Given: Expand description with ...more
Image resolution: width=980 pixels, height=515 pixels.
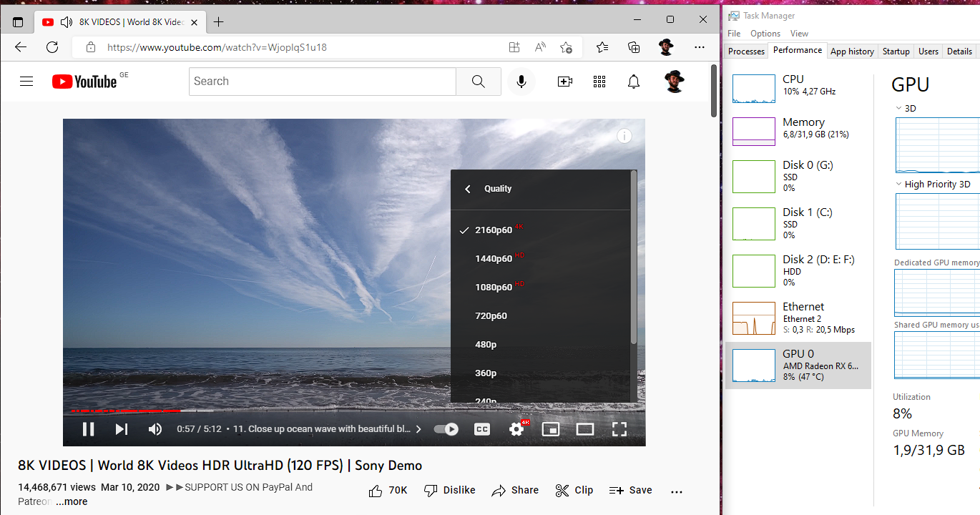Looking at the screenshot, I should pos(72,501).
